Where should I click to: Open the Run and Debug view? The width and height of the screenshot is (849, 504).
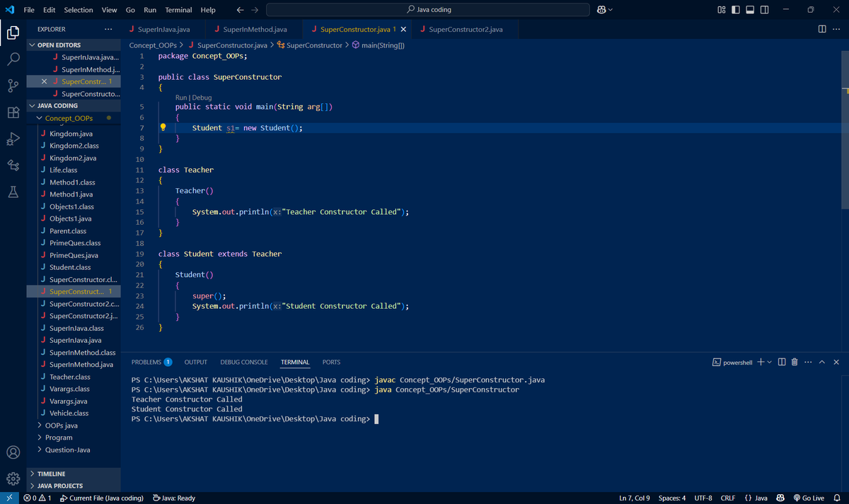(x=13, y=139)
